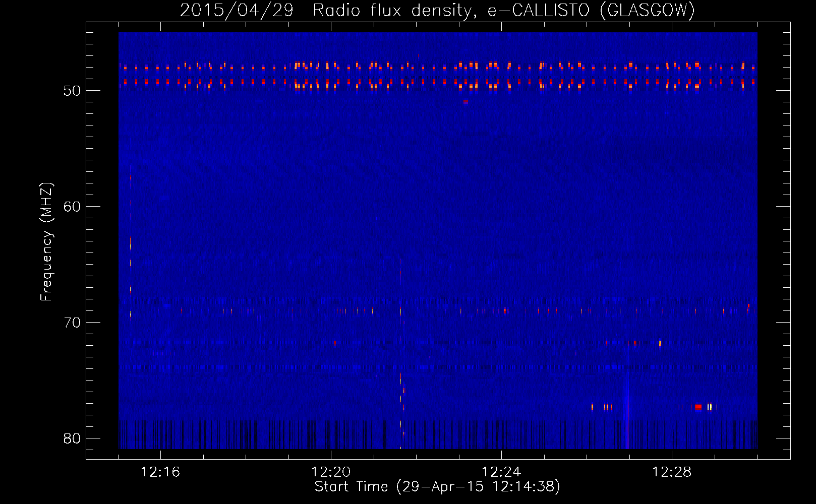
Task: Click the 12:16 time tick label
Action: point(160,472)
